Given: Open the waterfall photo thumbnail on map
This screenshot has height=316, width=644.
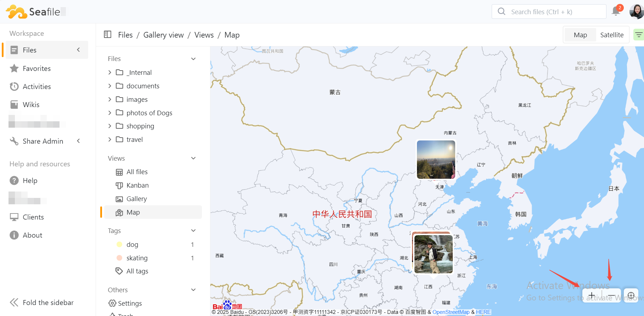Looking at the screenshot, I should 433,254.
